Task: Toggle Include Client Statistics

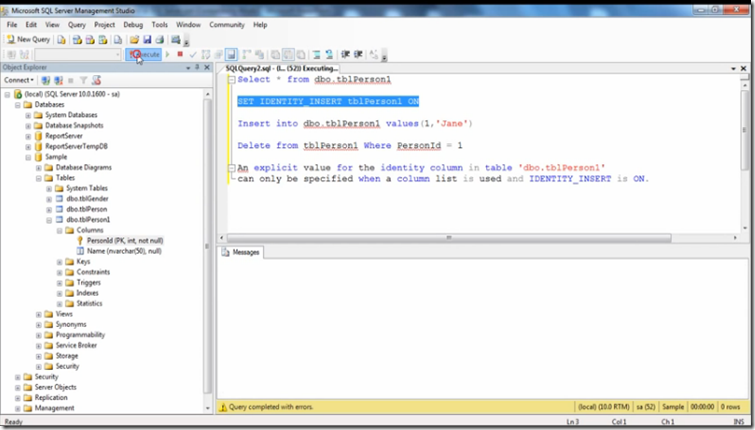Action: pos(259,54)
